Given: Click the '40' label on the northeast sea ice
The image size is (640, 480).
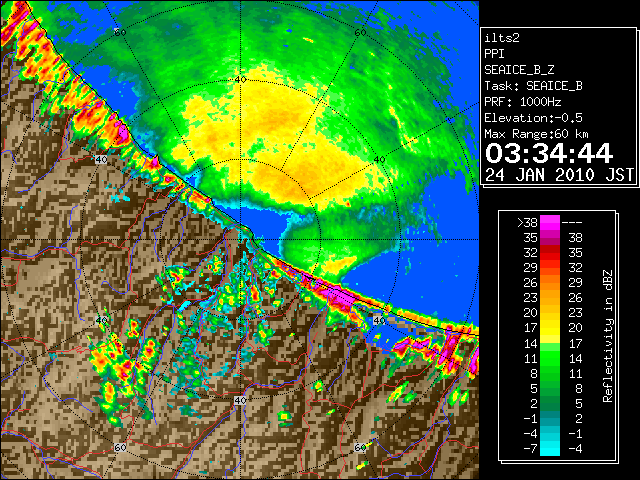Looking at the screenshot, I should pos(380,160).
